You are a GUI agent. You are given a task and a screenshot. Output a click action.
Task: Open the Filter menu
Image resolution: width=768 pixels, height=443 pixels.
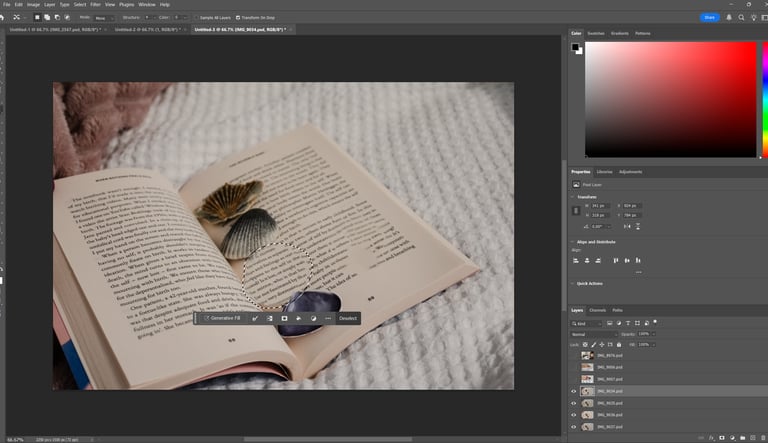coord(95,4)
